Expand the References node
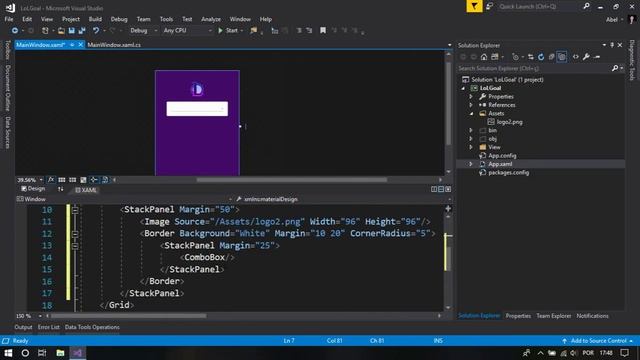This screenshot has width=640, height=360. pos(471,105)
